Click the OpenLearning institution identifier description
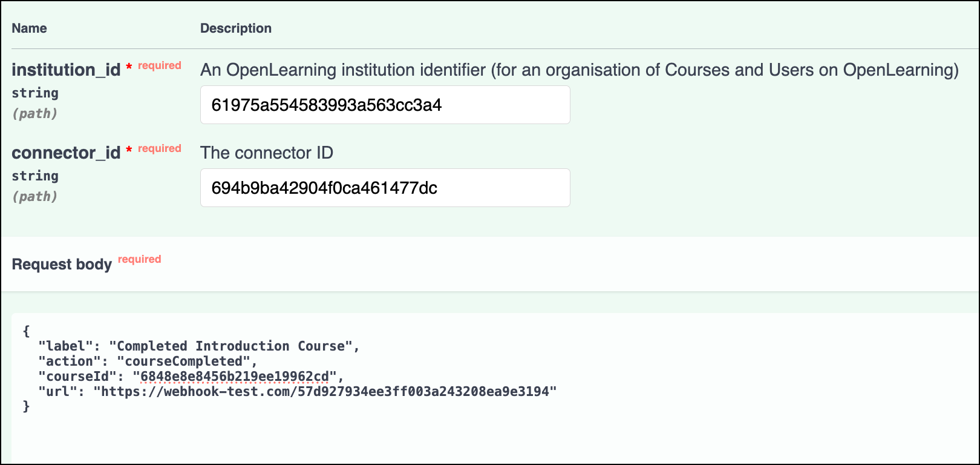This screenshot has width=980, height=465. tap(579, 70)
